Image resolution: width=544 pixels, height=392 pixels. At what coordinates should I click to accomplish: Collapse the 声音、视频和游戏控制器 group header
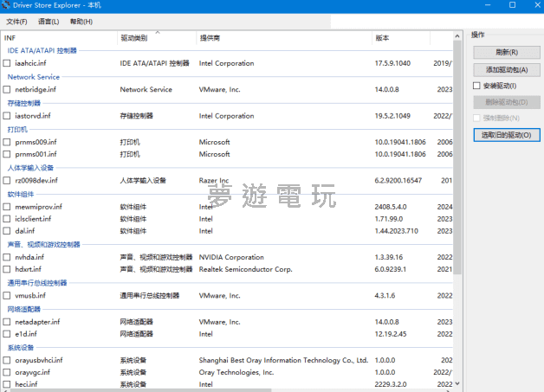click(56, 244)
